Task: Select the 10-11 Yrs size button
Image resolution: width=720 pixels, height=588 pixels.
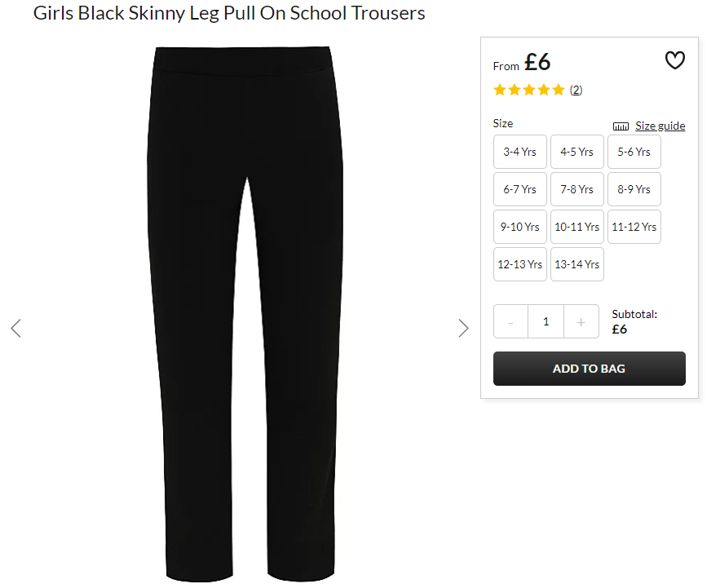Action: click(576, 227)
